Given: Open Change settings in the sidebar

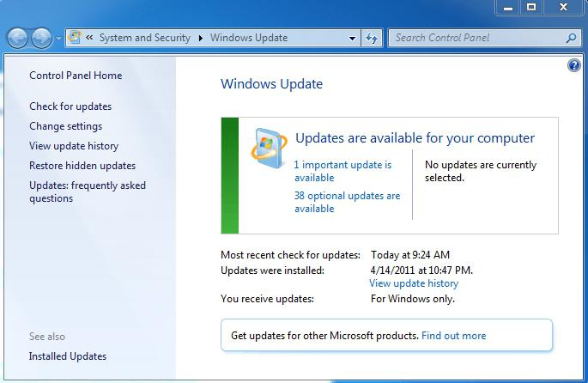Looking at the screenshot, I should point(65,126).
